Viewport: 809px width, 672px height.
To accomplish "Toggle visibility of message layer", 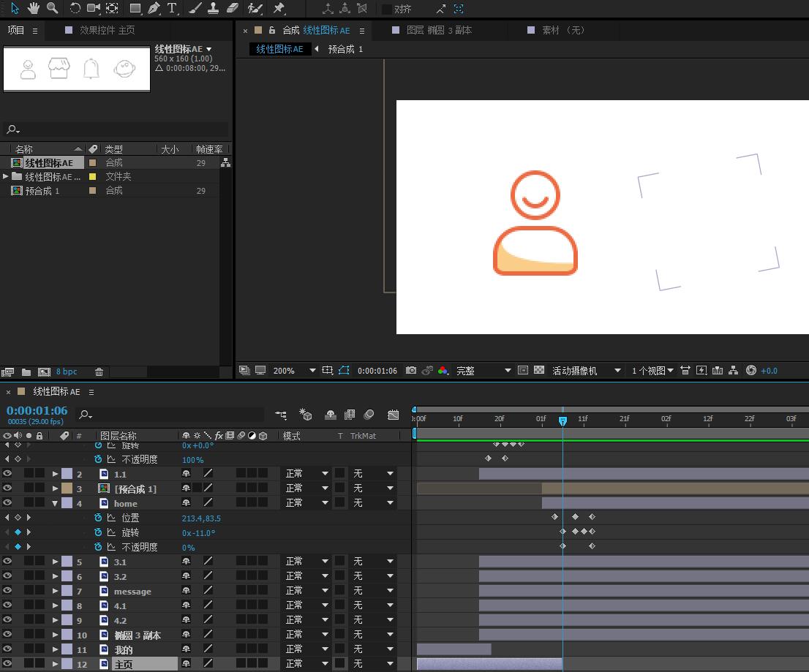I will pos(7,591).
